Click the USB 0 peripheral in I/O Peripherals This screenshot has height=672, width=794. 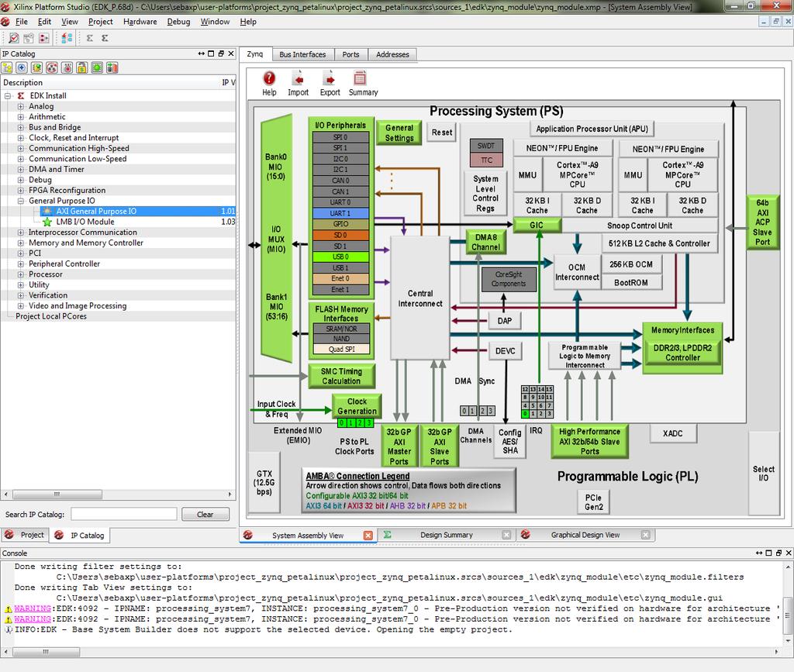click(x=340, y=257)
